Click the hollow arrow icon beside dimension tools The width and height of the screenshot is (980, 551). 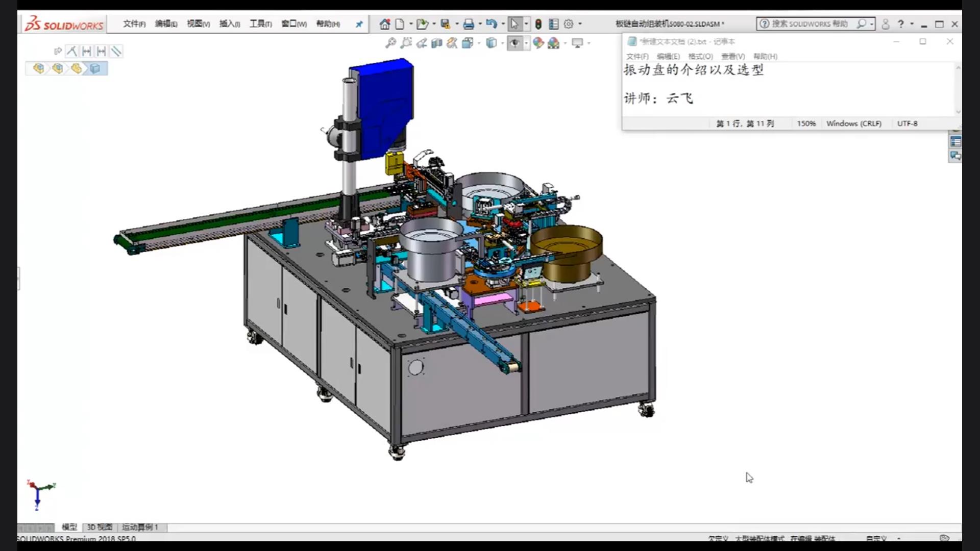click(x=58, y=51)
